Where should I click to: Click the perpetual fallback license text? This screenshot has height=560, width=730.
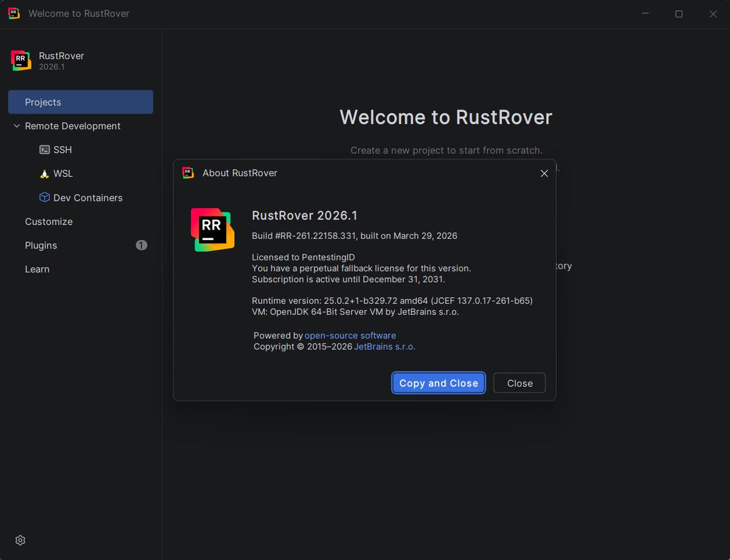(x=361, y=268)
